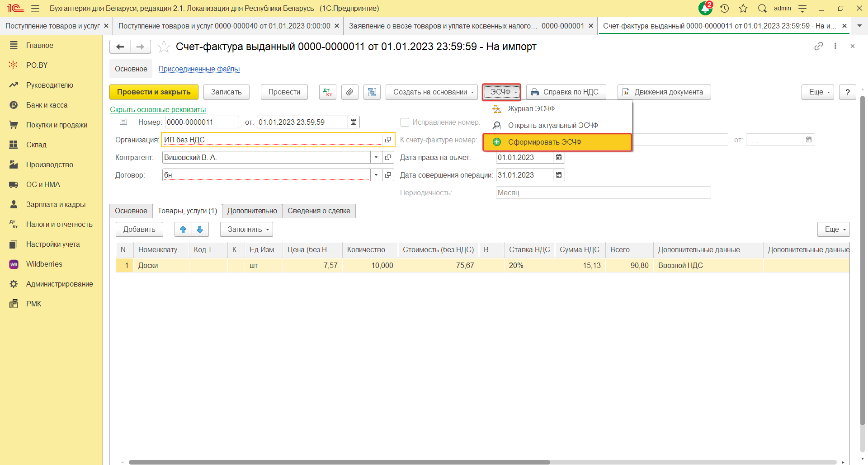
Task: Choose Сформировать ЭСЧФ menu item
Action: pyautogui.click(x=557, y=142)
